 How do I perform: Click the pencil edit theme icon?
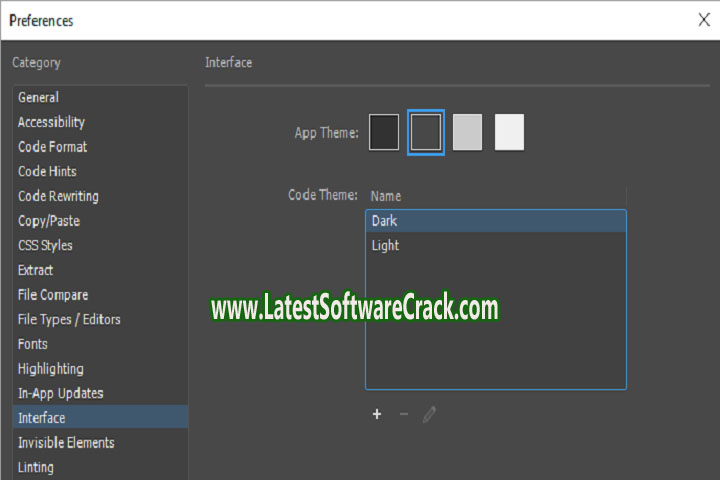pos(429,414)
